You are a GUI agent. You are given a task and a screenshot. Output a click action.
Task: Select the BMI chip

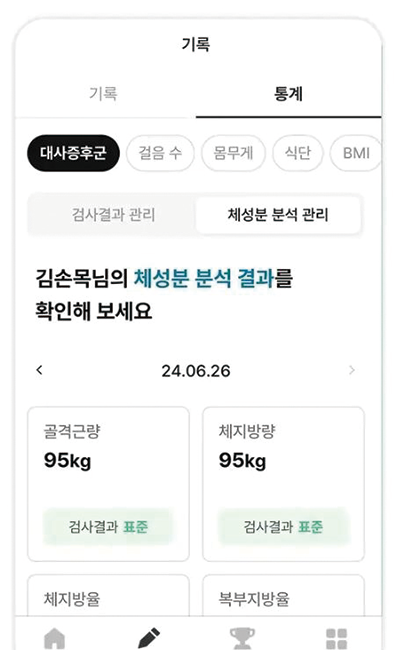click(x=356, y=153)
